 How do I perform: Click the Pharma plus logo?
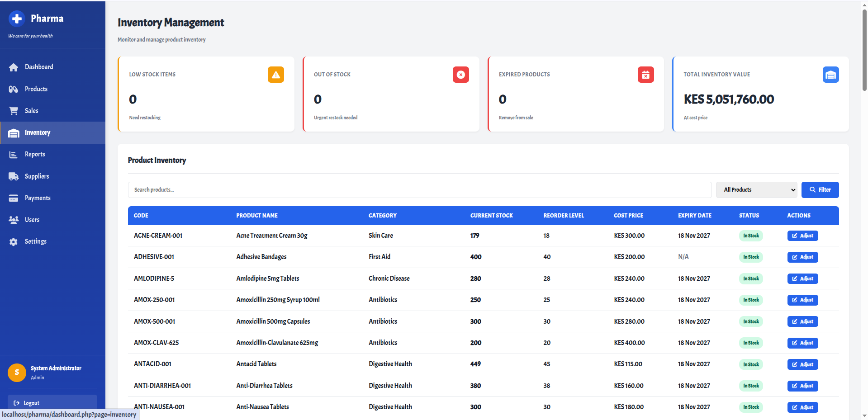[17, 19]
